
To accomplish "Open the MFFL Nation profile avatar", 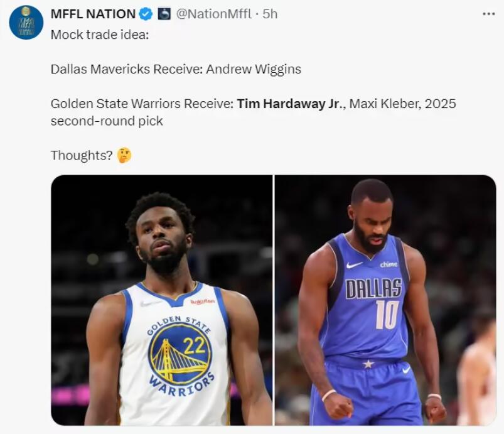I will tap(26, 23).
